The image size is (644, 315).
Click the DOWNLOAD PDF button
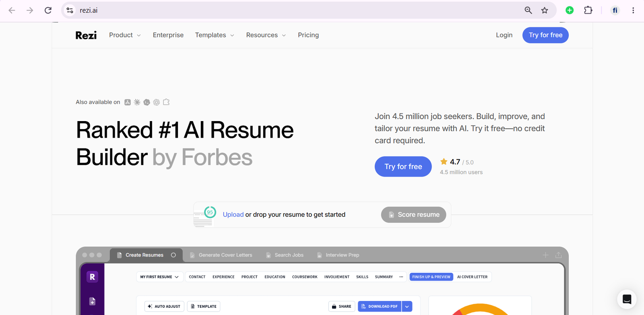pyautogui.click(x=380, y=307)
